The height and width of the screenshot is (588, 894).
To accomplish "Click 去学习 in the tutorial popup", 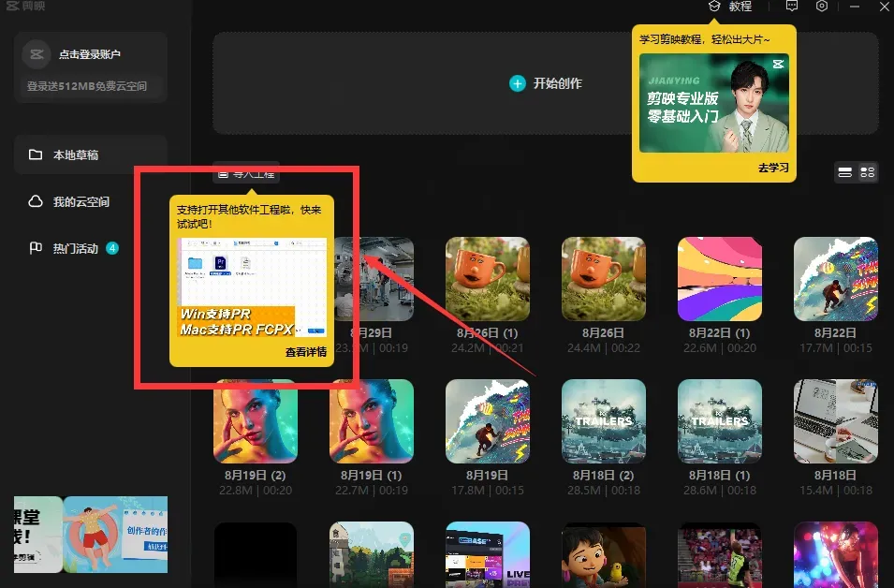I will pos(773,168).
